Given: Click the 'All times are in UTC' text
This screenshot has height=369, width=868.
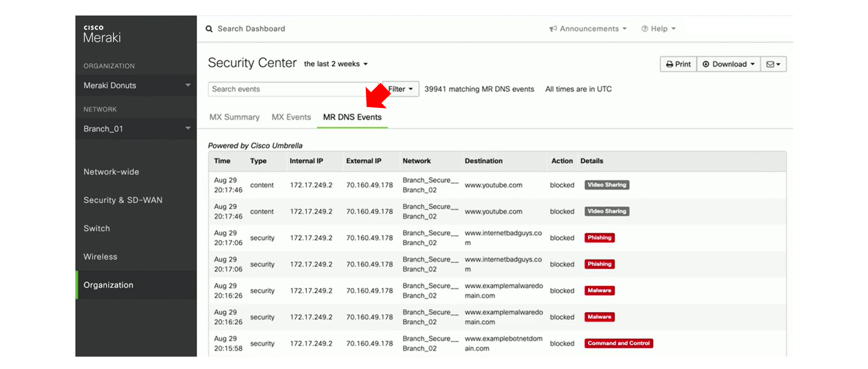Looking at the screenshot, I should tap(578, 89).
